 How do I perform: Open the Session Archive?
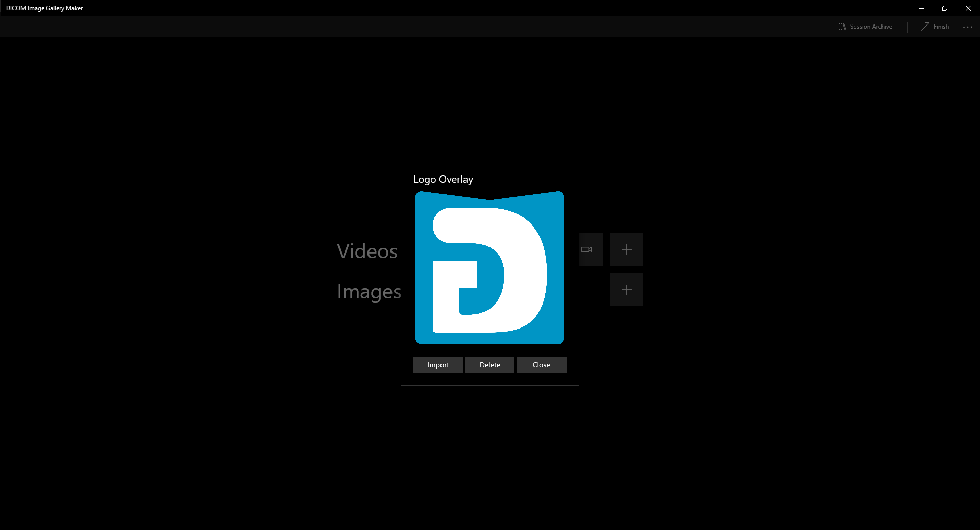(865, 27)
